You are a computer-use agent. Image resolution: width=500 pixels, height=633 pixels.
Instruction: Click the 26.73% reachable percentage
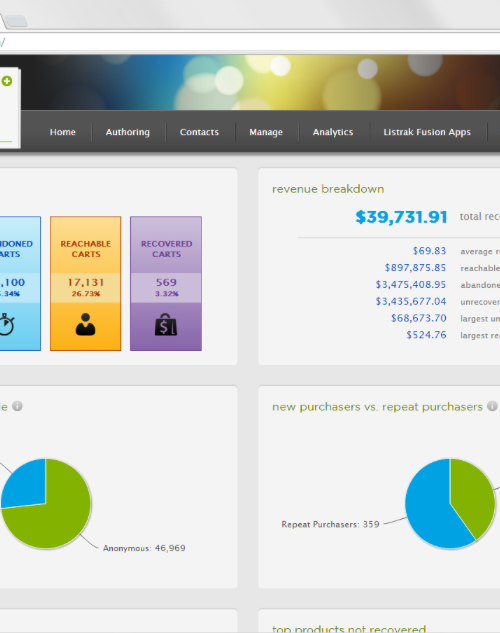(86, 293)
